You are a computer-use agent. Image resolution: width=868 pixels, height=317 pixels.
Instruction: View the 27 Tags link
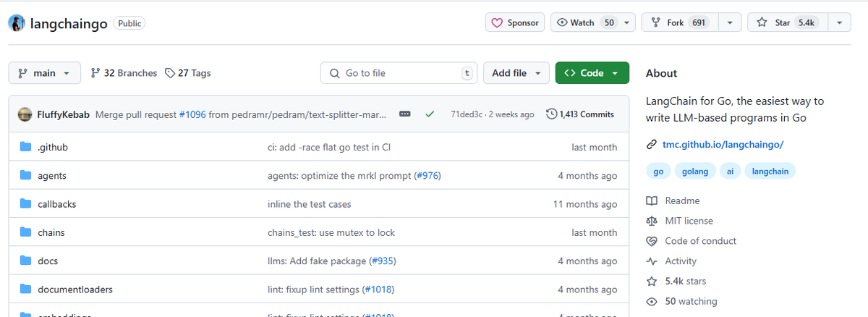click(x=188, y=73)
